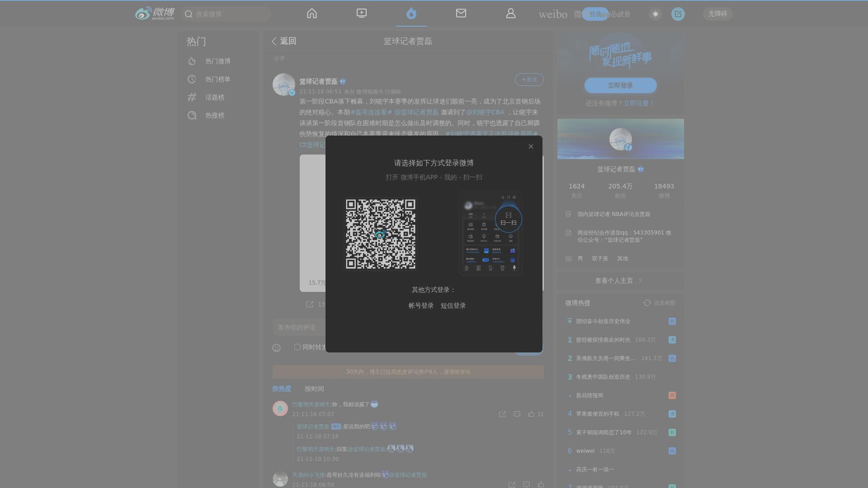The width and height of the screenshot is (868, 488).
Task: Open the video icon in top navigation
Action: pos(362,14)
